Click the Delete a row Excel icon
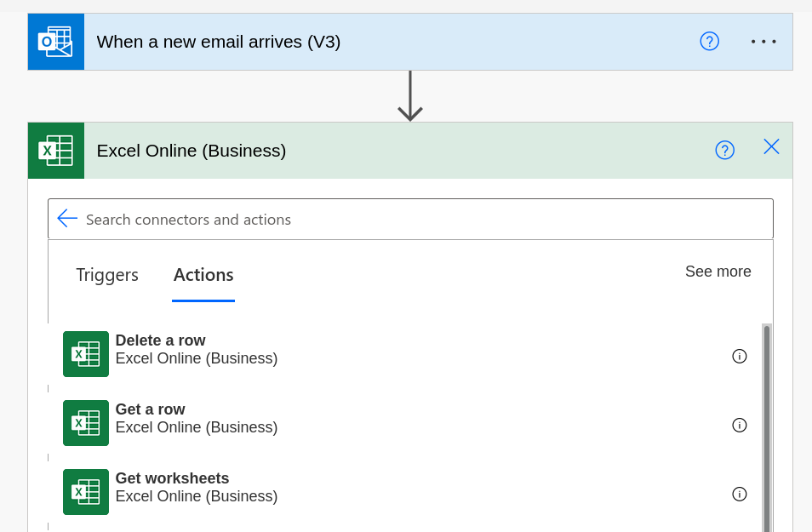This screenshot has width=812, height=532. pyautogui.click(x=86, y=354)
